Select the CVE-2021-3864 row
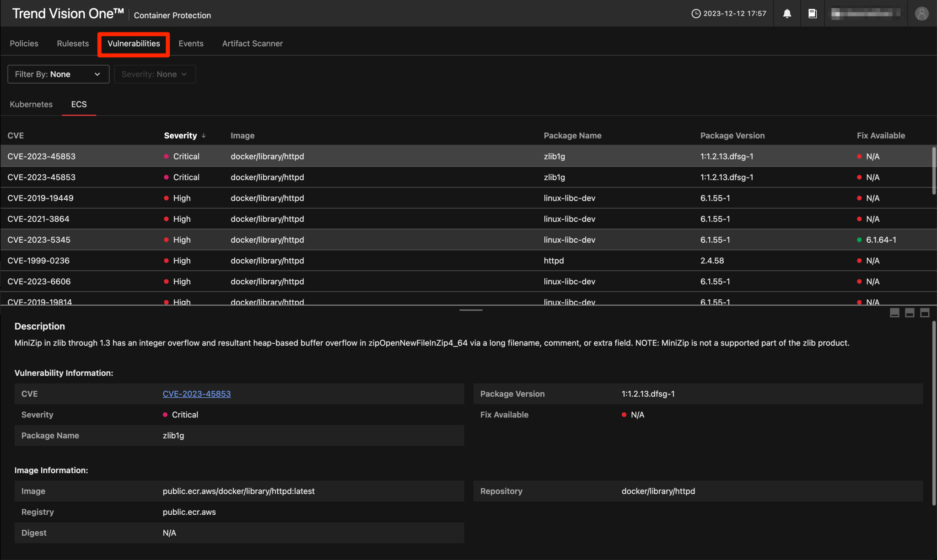 320,219
